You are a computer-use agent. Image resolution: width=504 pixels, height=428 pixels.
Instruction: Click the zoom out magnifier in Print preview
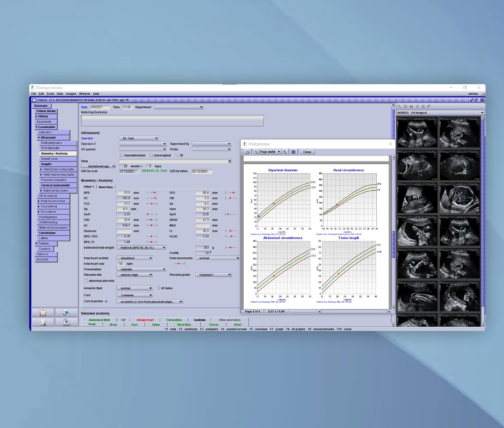[256, 152]
